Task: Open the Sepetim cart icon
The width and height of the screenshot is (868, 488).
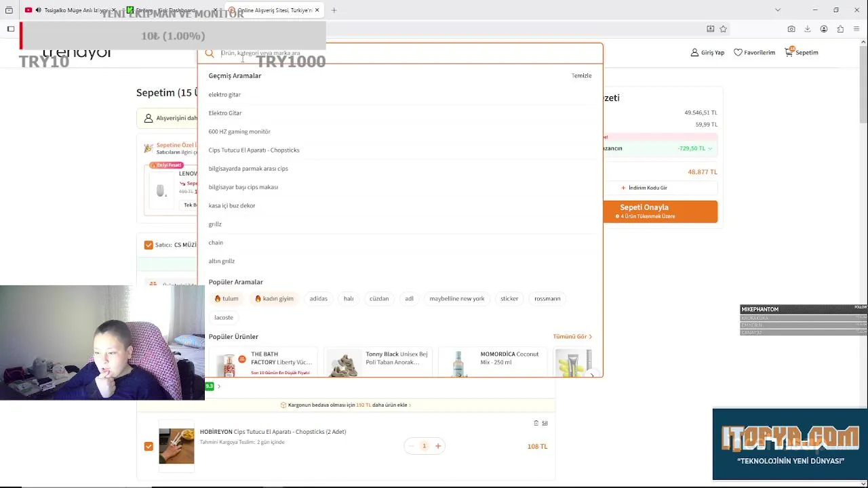Action: click(789, 52)
